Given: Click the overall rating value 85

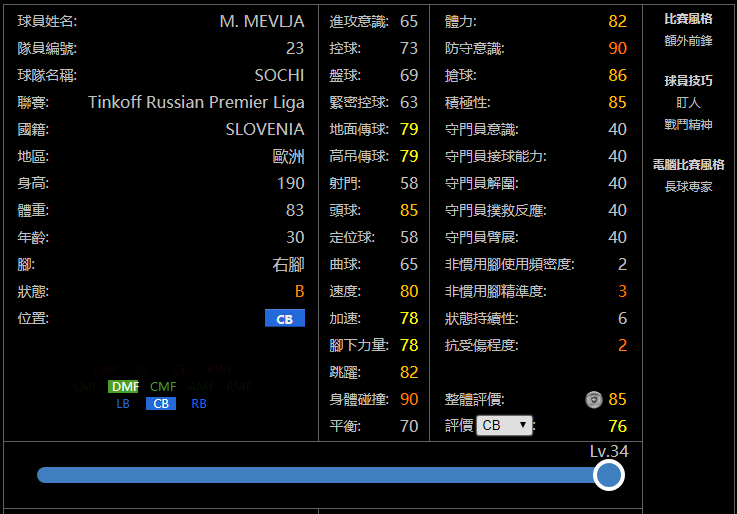Looking at the screenshot, I should point(617,400).
